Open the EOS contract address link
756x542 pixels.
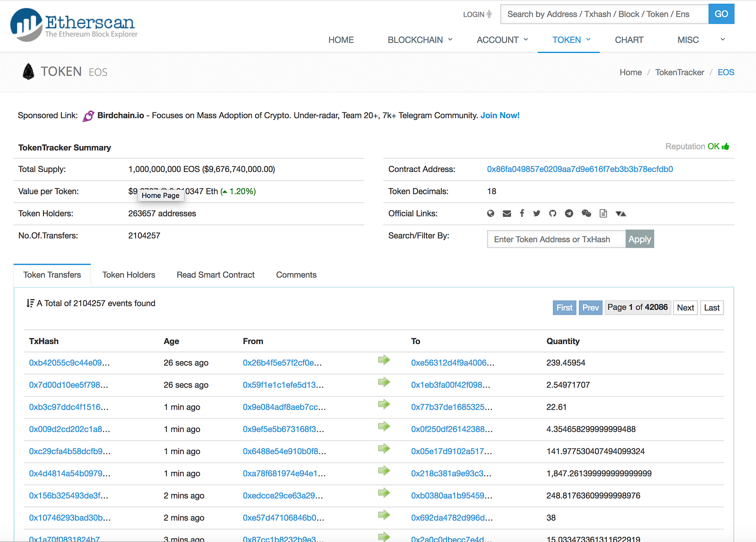580,169
